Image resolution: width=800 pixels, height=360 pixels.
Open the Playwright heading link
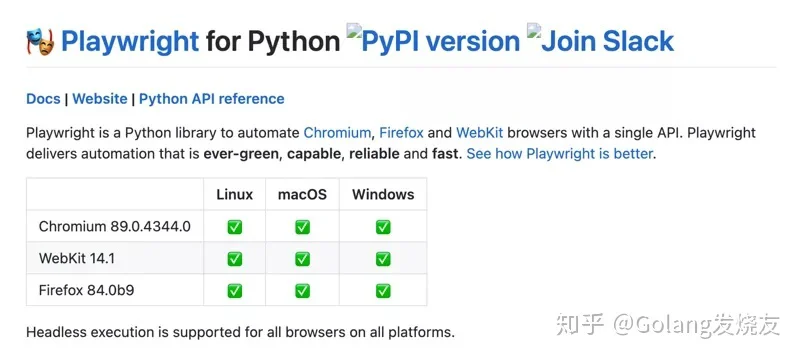(x=130, y=42)
